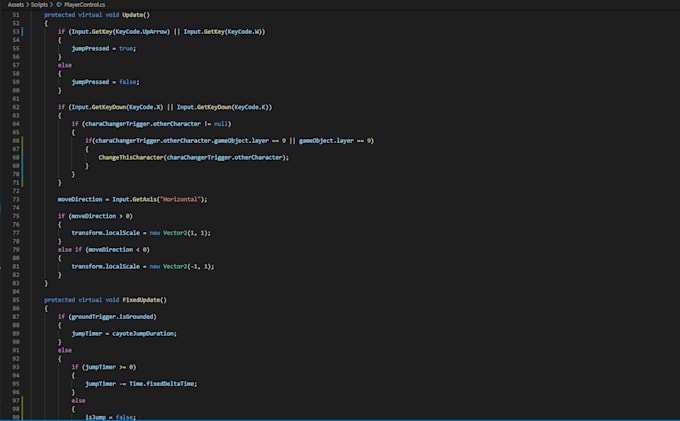Click line number 51 in the gutter
This screenshot has height=421, width=680.
pos(16,15)
